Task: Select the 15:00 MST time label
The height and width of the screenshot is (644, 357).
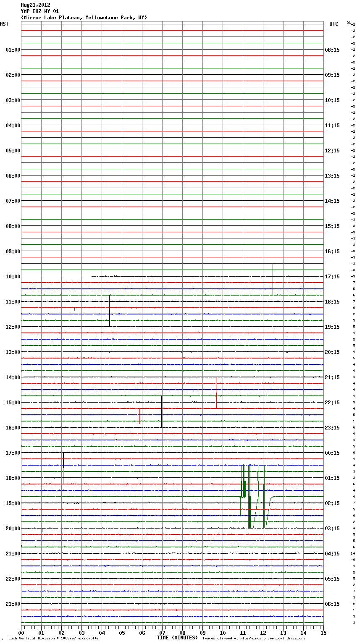Action: tap(13, 403)
